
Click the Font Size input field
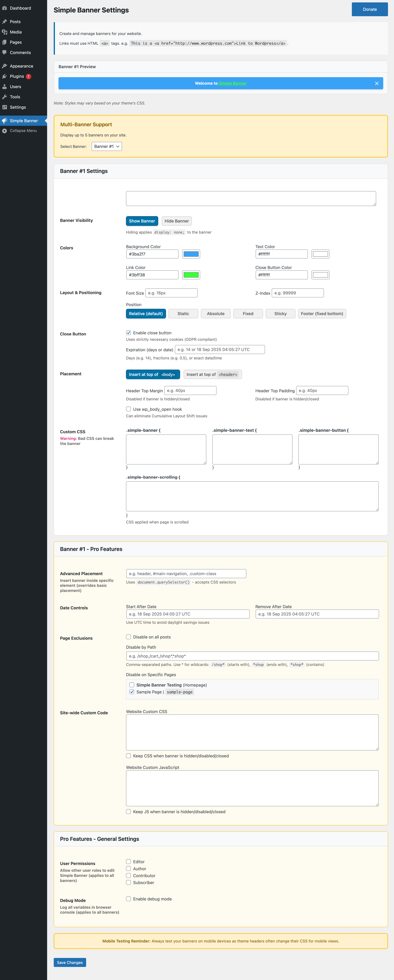pyautogui.click(x=171, y=293)
